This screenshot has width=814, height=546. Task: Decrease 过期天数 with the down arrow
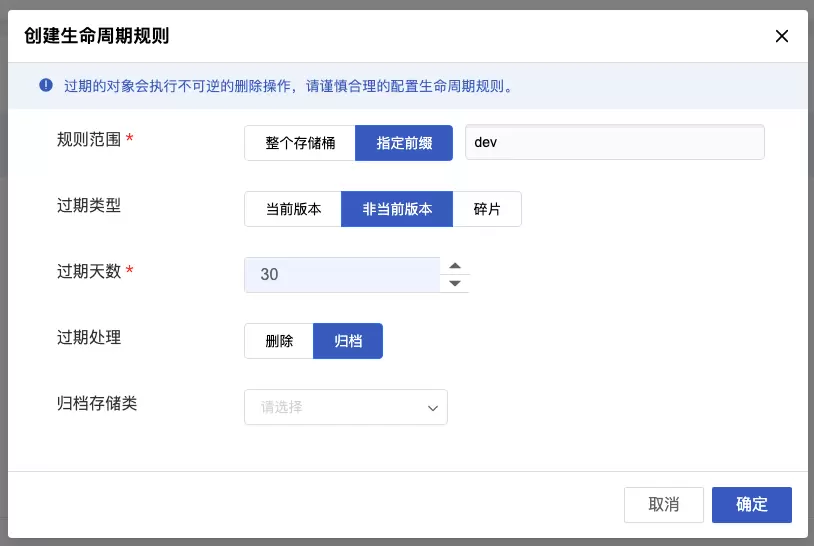(x=455, y=283)
